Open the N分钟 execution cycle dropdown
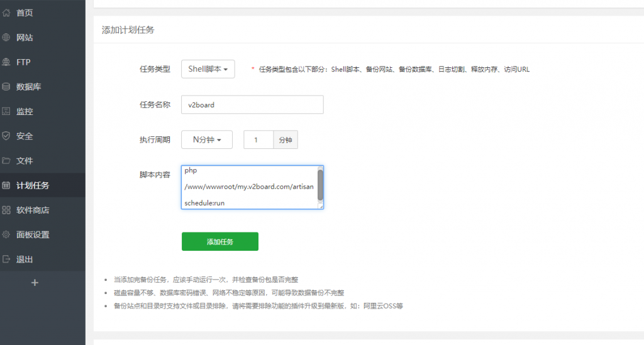 pos(206,140)
